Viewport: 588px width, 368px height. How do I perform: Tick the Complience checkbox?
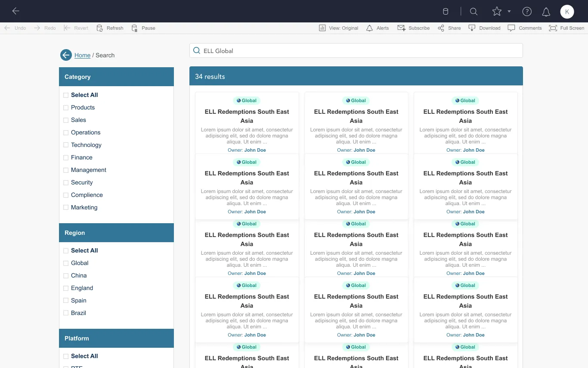[66, 195]
